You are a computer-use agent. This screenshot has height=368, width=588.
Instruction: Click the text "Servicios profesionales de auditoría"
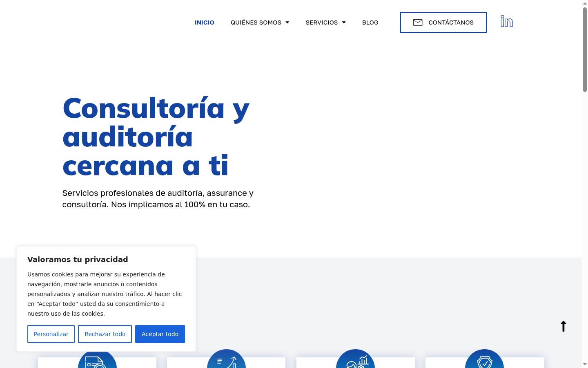click(x=133, y=193)
